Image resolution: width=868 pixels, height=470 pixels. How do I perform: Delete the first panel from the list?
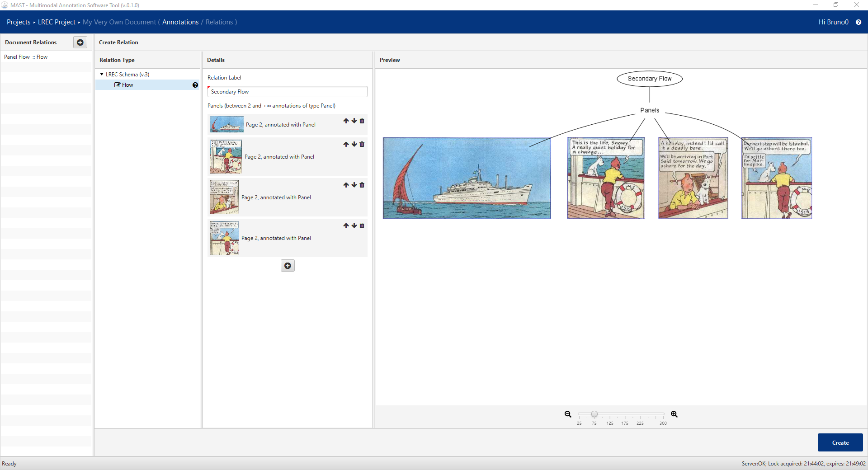click(x=362, y=121)
